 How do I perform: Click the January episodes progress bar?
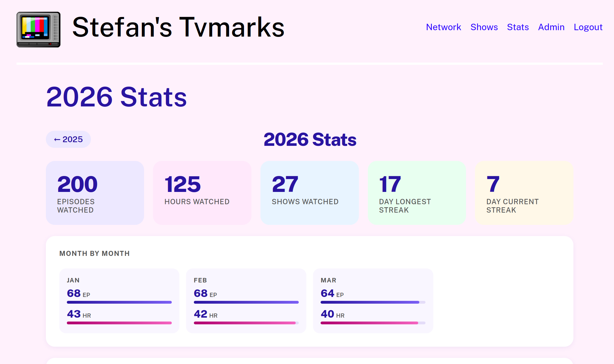(x=119, y=302)
